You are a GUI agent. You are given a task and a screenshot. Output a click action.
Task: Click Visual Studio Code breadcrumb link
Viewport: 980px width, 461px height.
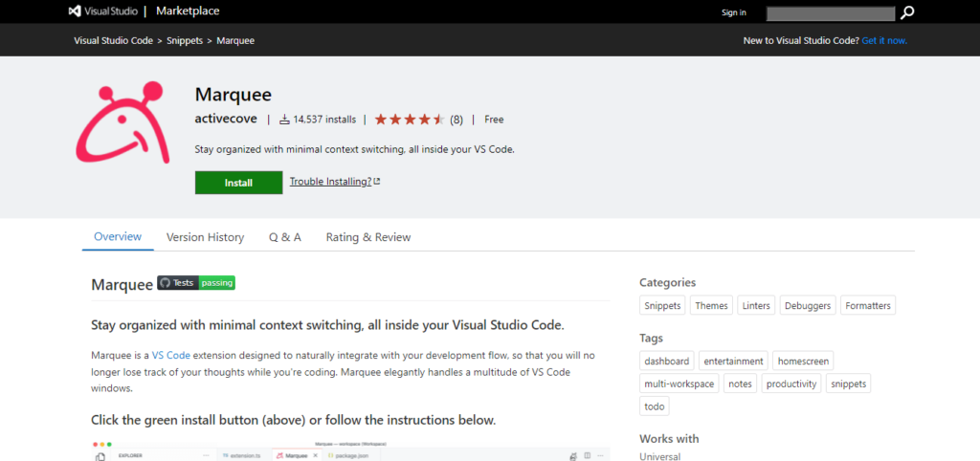(x=113, y=41)
